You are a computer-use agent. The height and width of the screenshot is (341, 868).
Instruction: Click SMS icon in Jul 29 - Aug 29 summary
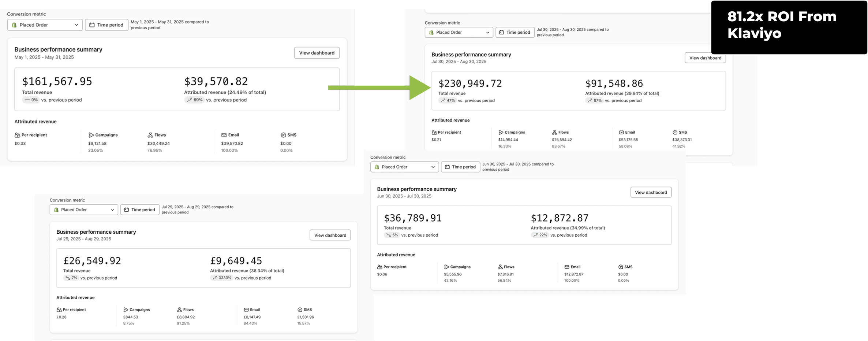coord(300,310)
